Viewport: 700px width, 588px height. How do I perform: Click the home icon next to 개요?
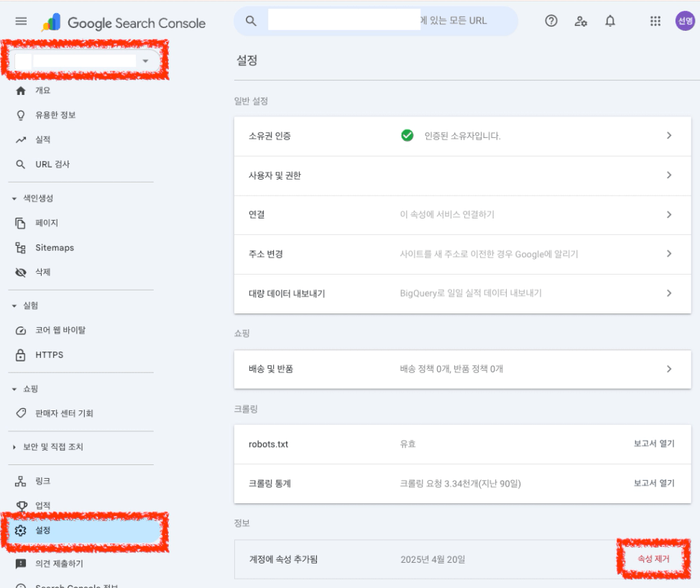(x=21, y=91)
